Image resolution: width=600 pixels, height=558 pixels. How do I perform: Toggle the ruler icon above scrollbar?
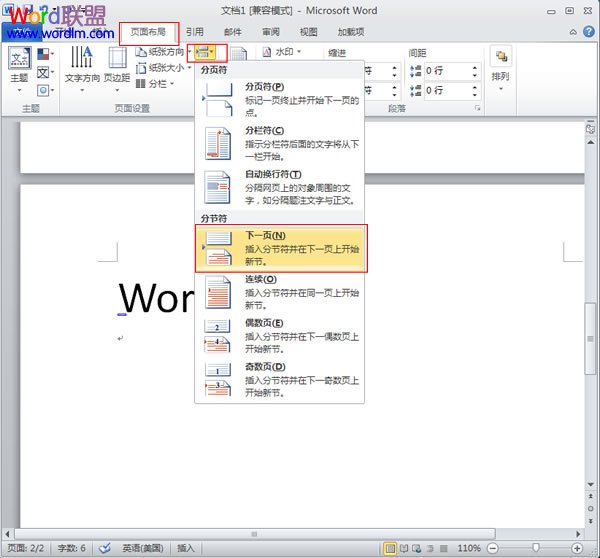pos(590,128)
